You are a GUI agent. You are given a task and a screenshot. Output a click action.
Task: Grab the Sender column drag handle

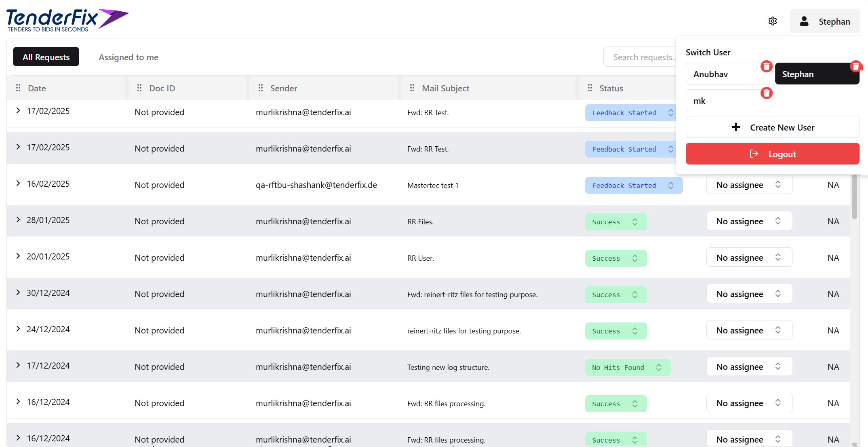tap(261, 88)
